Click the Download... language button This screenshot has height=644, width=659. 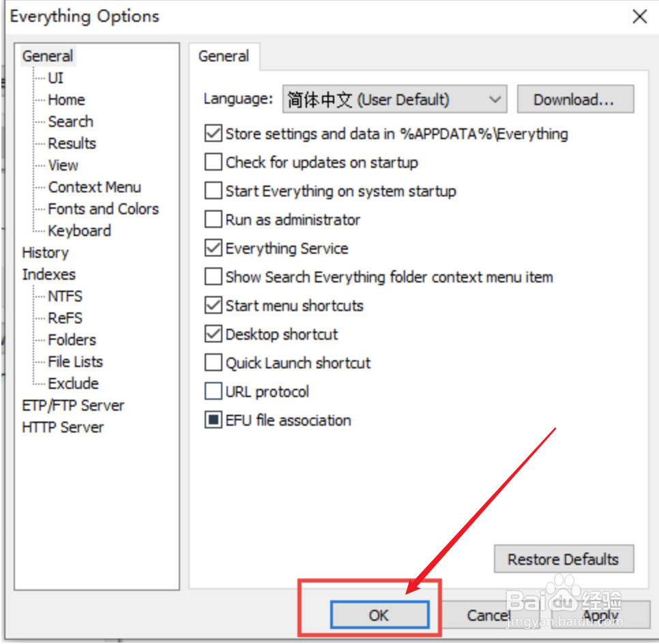click(x=575, y=99)
